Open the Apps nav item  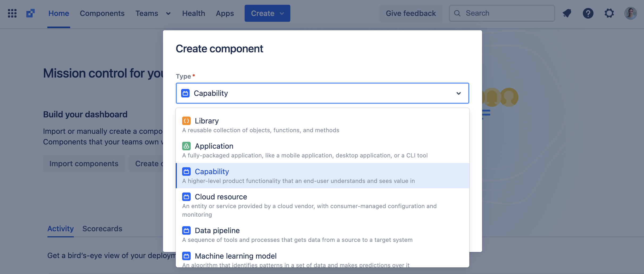[225, 13]
